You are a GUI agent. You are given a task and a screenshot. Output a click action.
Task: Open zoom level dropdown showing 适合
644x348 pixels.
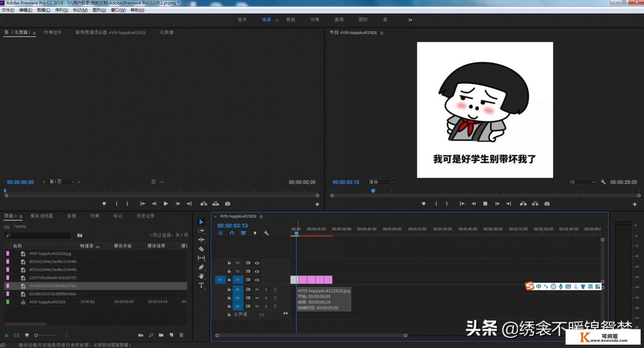[x=381, y=182]
